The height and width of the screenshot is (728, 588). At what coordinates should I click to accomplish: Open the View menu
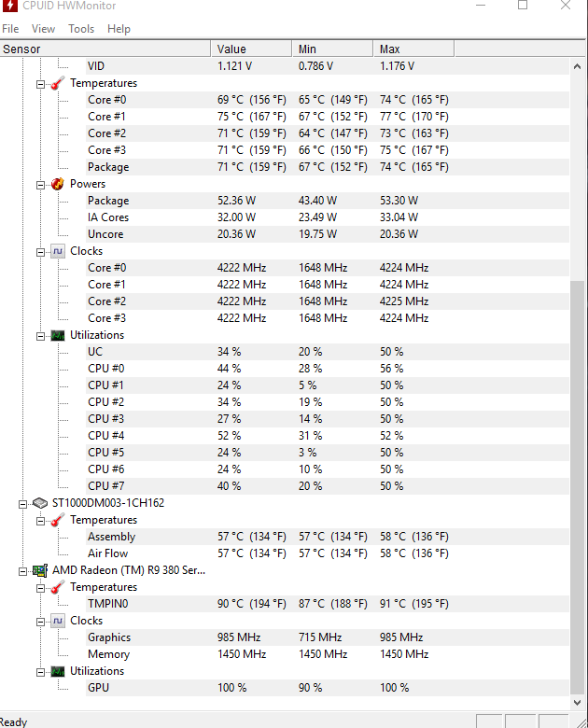[x=43, y=29]
